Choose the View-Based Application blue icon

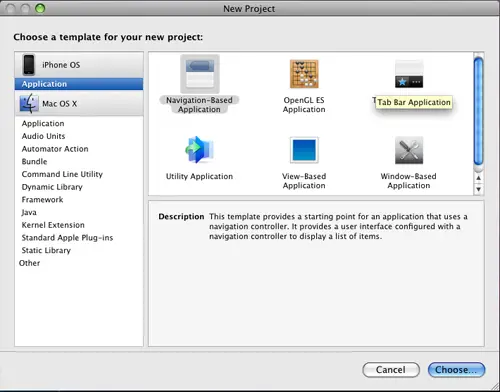(304, 150)
